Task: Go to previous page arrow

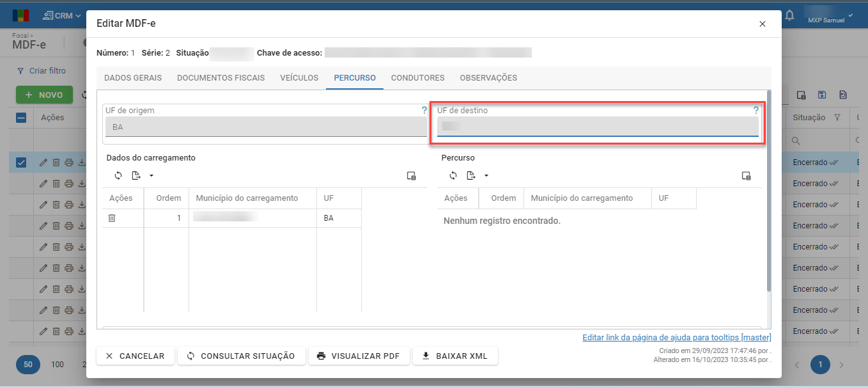Action: pos(797,365)
